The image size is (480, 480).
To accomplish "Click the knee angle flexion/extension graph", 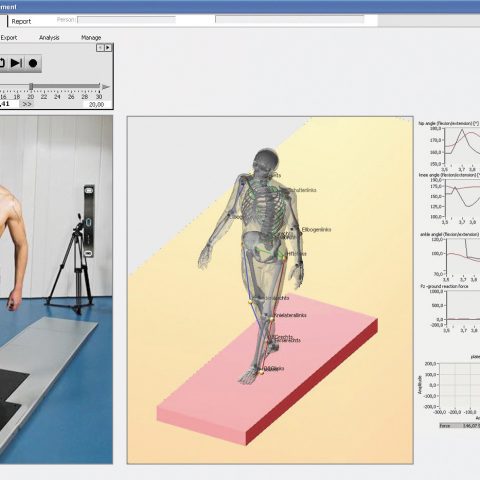I will tap(463, 198).
